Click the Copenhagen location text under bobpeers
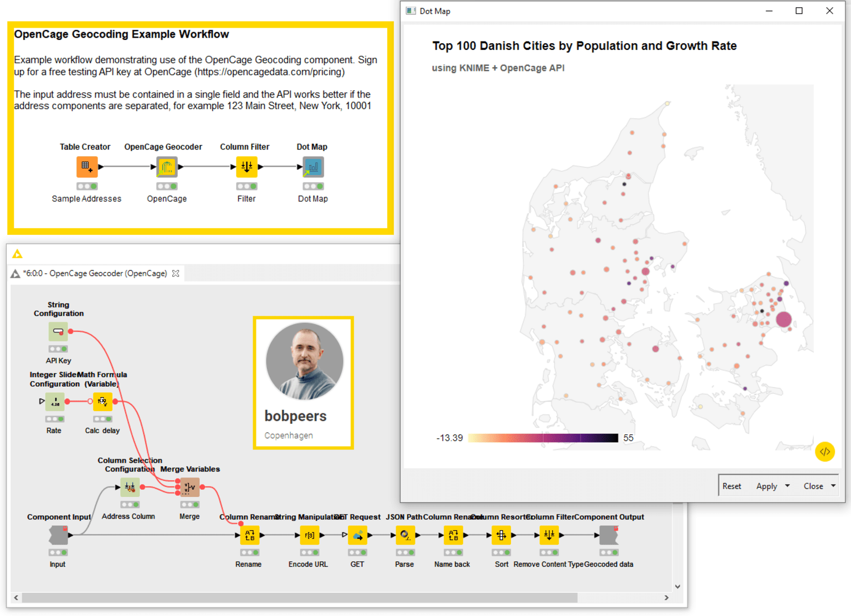 tap(289, 435)
